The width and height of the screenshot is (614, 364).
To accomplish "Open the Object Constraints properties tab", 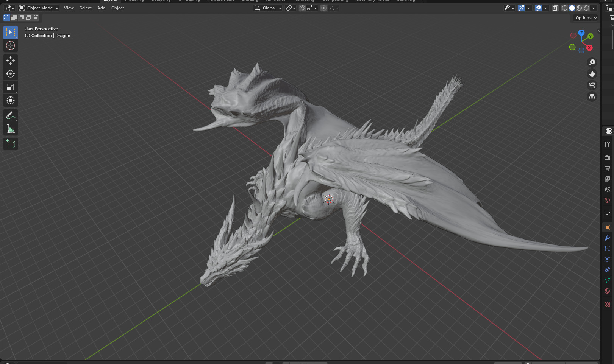I will point(607,270).
